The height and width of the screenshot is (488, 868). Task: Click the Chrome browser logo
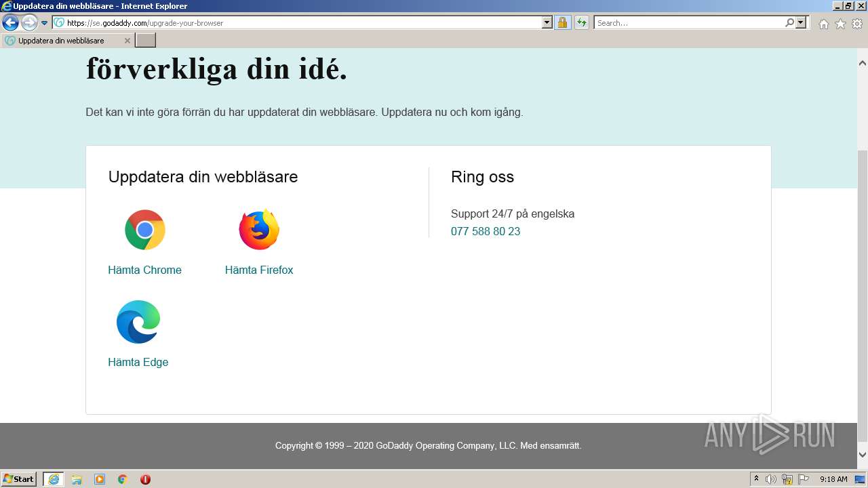pyautogui.click(x=145, y=230)
